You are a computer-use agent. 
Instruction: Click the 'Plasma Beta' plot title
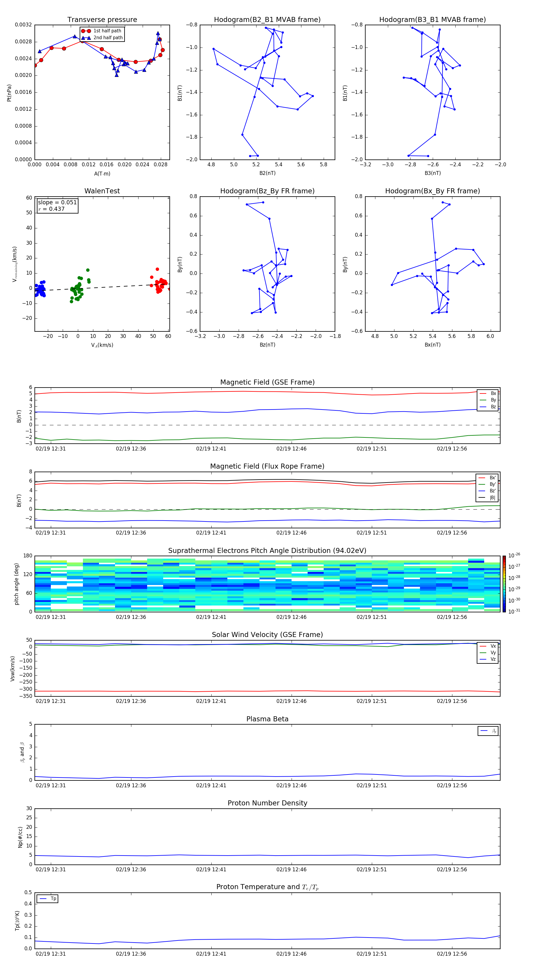click(x=267, y=719)
